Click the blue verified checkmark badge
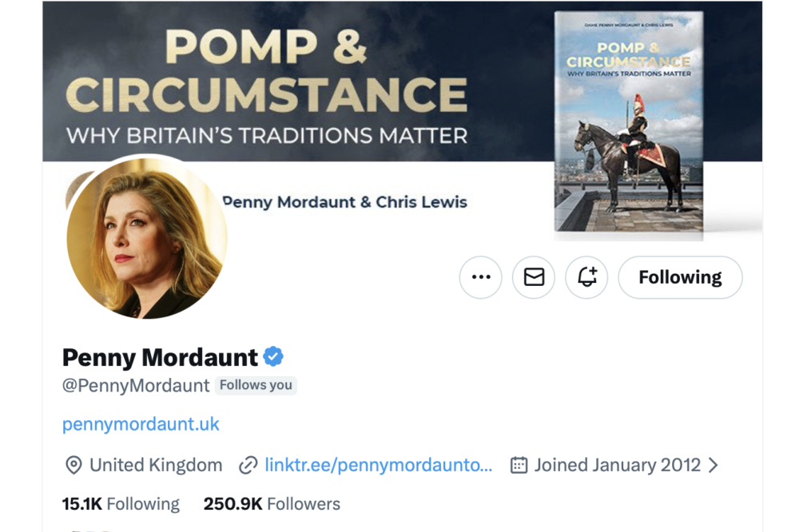 [273, 356]
